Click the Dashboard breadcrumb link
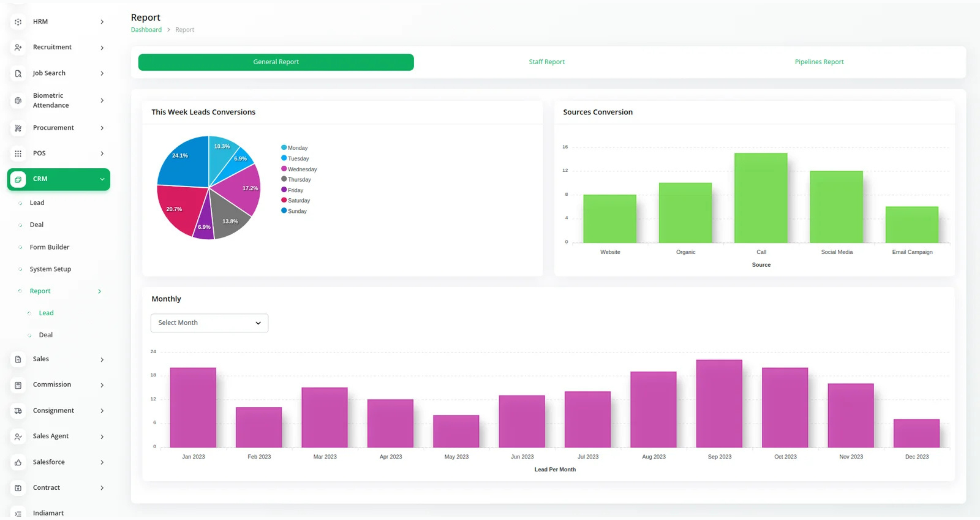Screen dimensions: 980x520 [146, 30]
